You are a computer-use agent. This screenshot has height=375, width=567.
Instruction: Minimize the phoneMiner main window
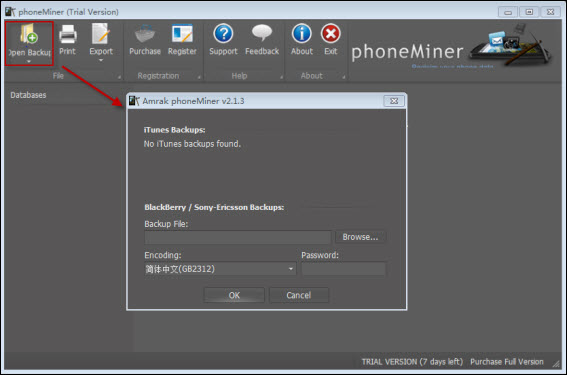(x=508, y=12)
